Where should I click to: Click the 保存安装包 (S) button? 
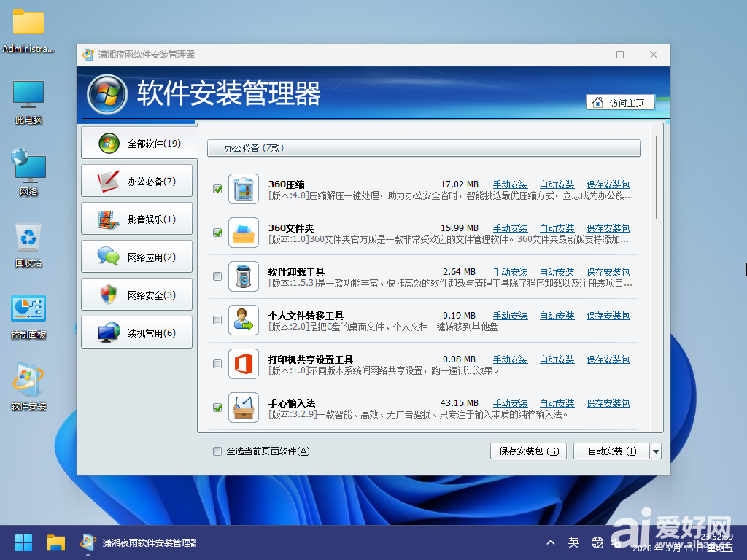pos(528,451)
